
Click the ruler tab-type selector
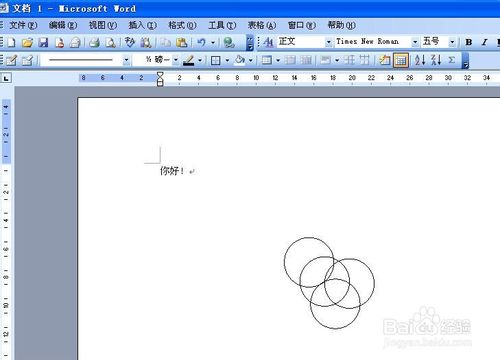point(6,78)
